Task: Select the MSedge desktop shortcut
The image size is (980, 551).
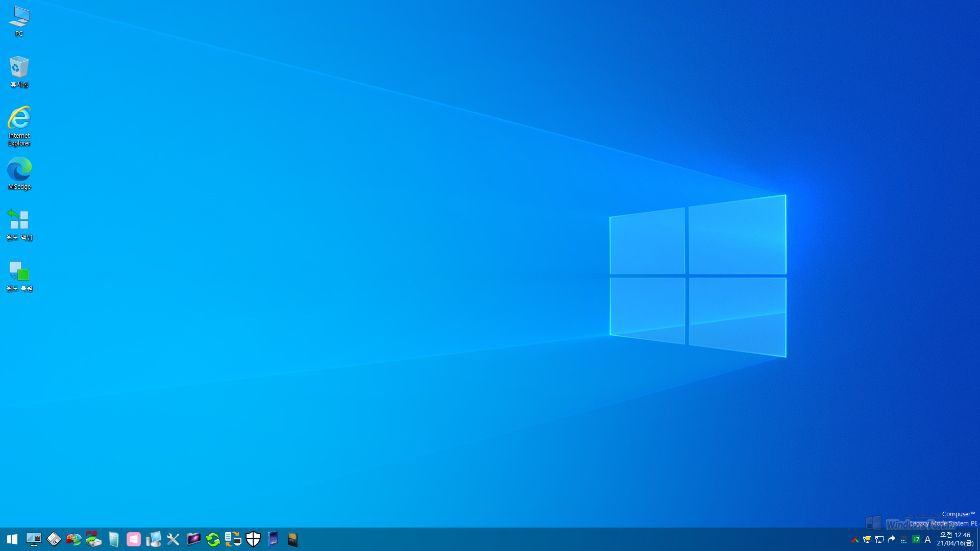Action: point(19,174)
